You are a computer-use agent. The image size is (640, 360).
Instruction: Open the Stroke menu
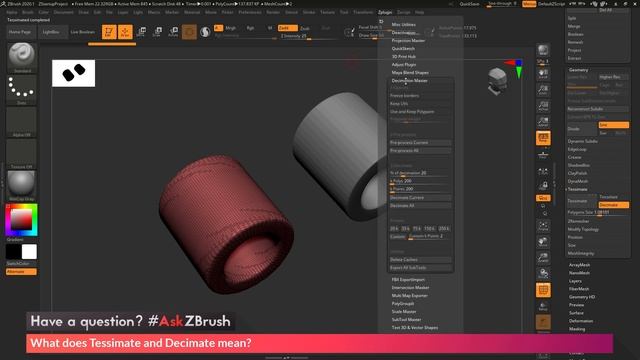coord(309,12)
